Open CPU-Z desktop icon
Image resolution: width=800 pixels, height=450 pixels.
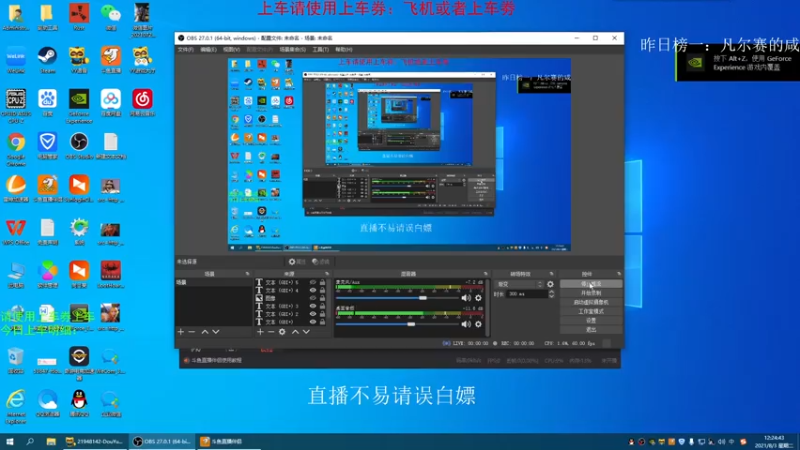16,107
